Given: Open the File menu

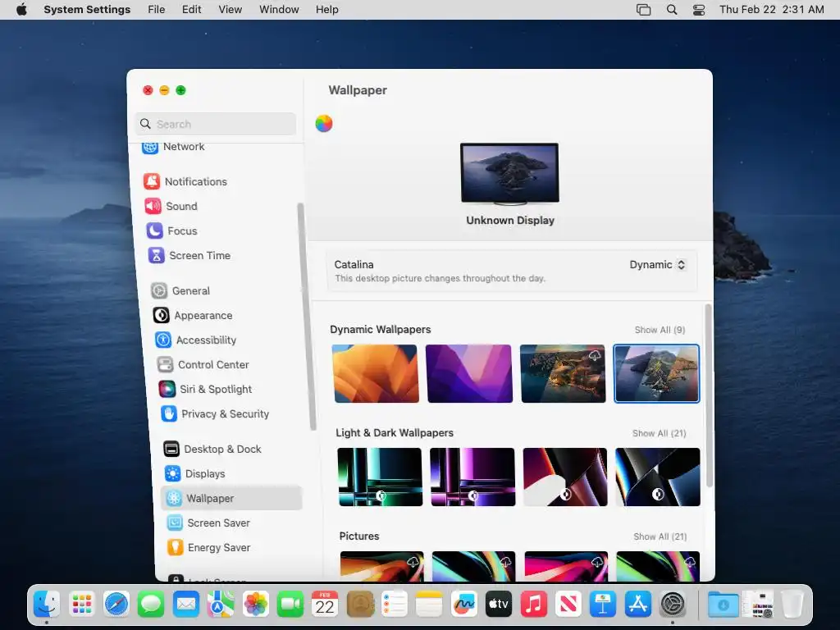Looking at the screenshot, I should [157, 10].
